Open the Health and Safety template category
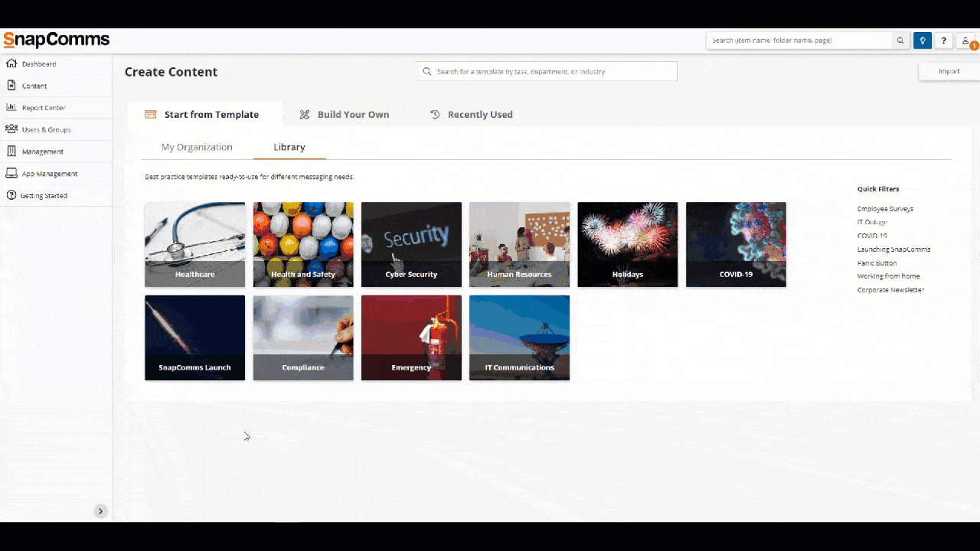Viewport: 980px width, 551px height. (303, 245)
